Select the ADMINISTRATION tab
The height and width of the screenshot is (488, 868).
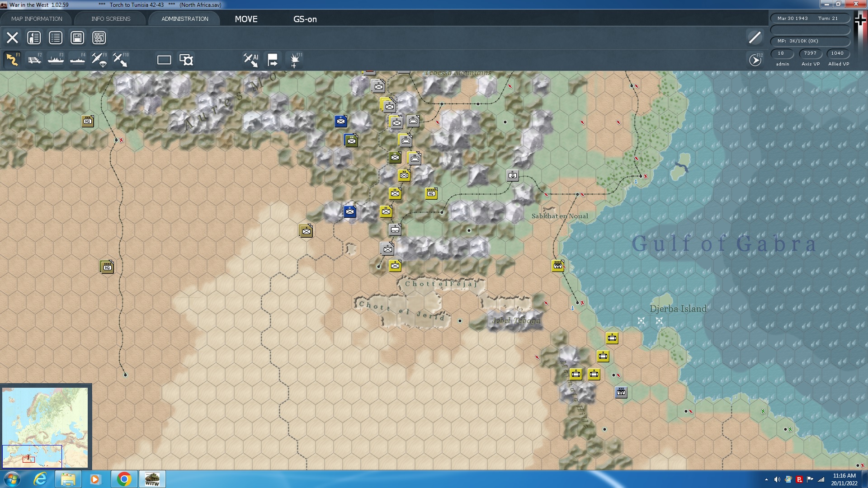point(185,19)
